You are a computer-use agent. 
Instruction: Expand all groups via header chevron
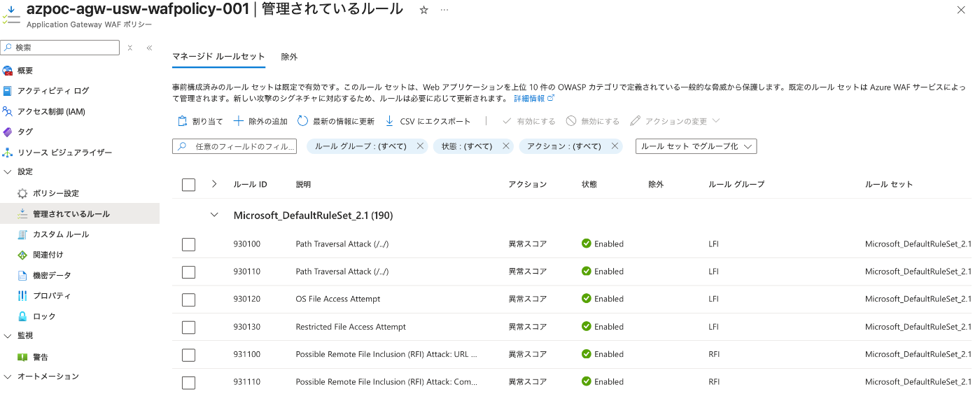[x=214, y=184]
